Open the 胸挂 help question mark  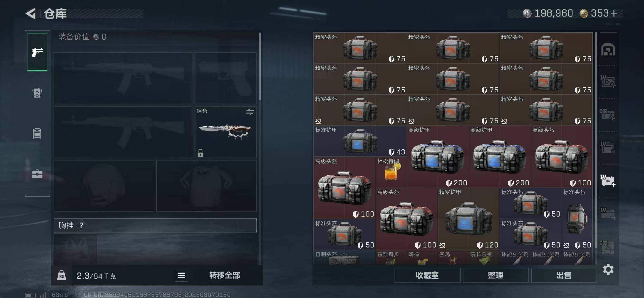coord(81,225)
